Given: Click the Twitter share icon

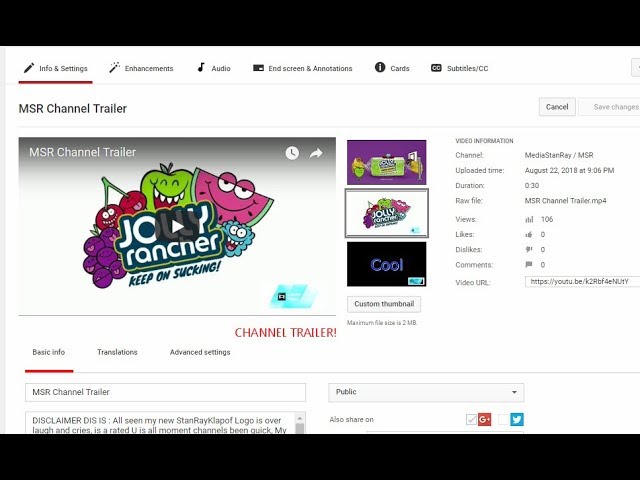Looking at the screenshot, I should coord(517,419).
